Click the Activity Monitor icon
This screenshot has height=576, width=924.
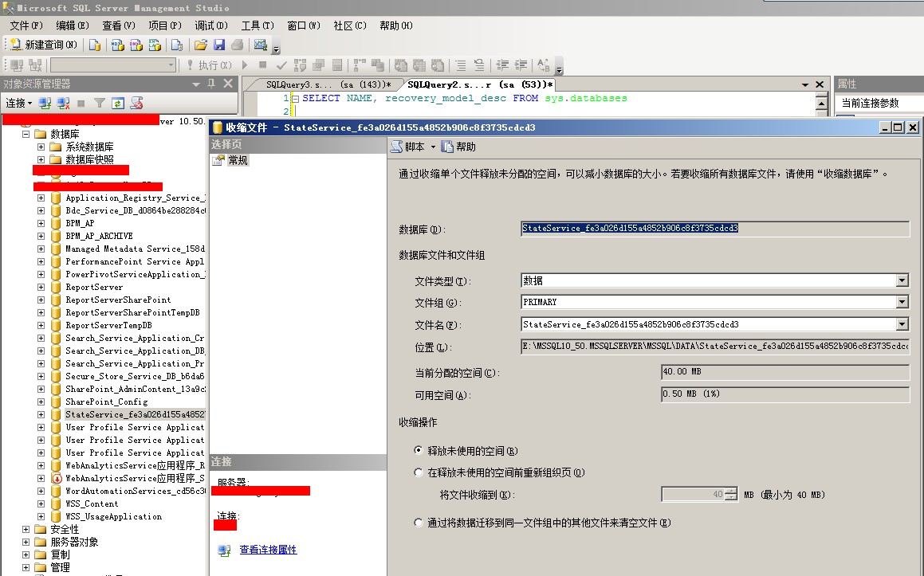[x=260, y=45]
